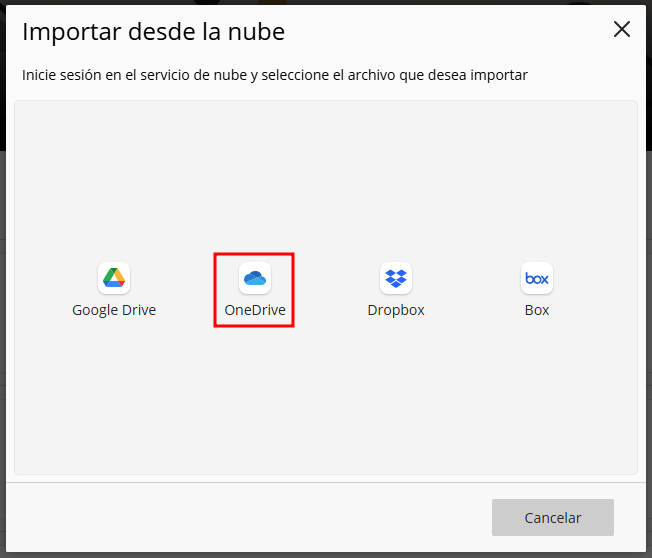652x558 pixels.
Task: Click the blank footer area left of Cancelar
Action: [250, 517]
